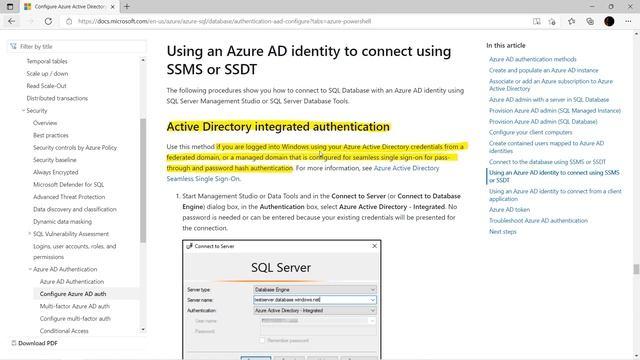This screenshot has height=360, width=640.
Task: Tick Remember password checkbox in dialog image
Action: click(262, 340)
